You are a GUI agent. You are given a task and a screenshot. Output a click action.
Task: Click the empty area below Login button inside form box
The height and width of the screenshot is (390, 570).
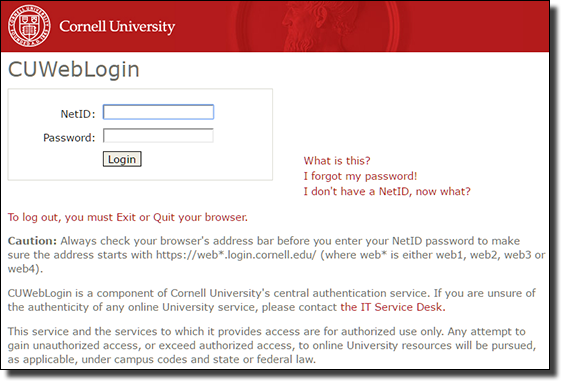coord(140,173)
